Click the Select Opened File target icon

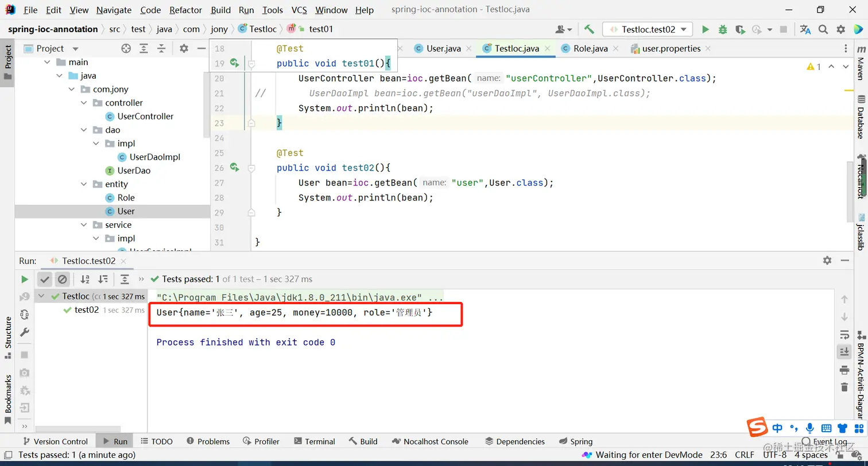coord(126,49)
